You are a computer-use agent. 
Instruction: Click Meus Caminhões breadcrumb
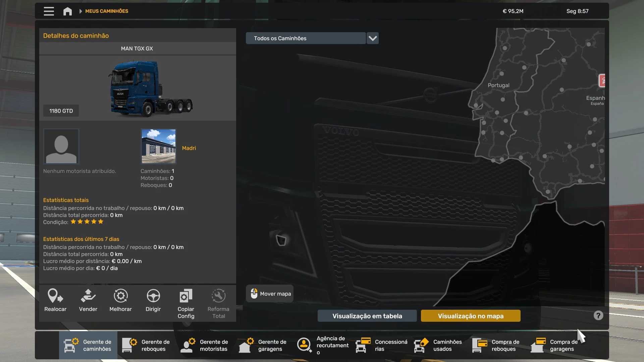point(107,11)
